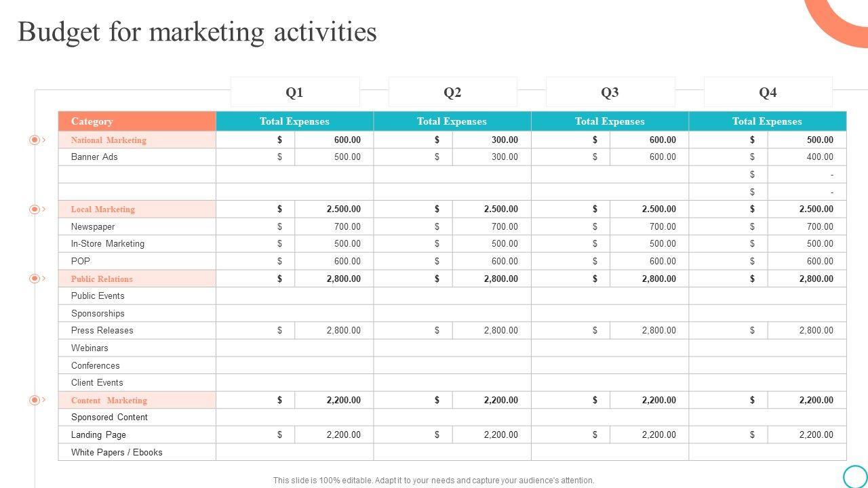868x488 pixels.
Task: Click the Q2 Total Expenses header
Action: click(452, 121)
